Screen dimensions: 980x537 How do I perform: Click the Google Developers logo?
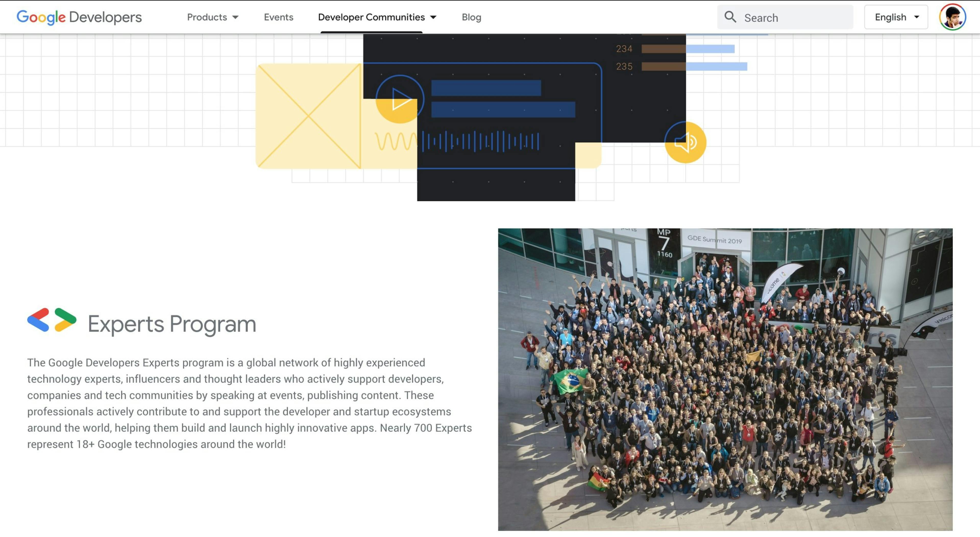pos(79,17)
